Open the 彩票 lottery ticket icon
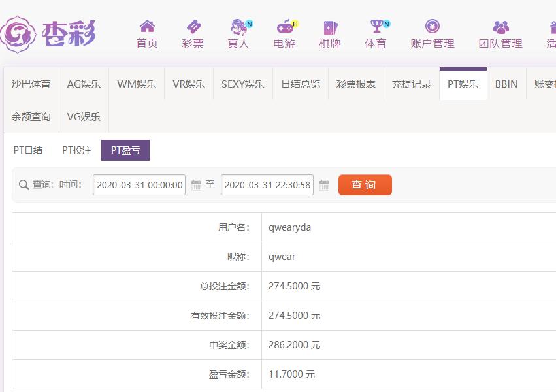The image size is (556, 392). tap(193, 27)
